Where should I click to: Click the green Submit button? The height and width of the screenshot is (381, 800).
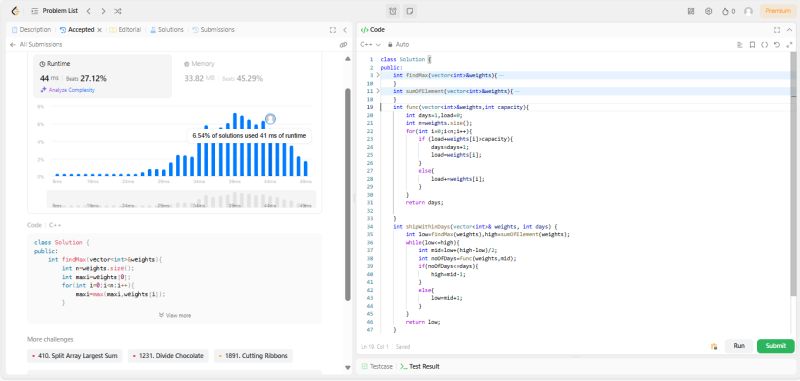[x=776, y=346]
